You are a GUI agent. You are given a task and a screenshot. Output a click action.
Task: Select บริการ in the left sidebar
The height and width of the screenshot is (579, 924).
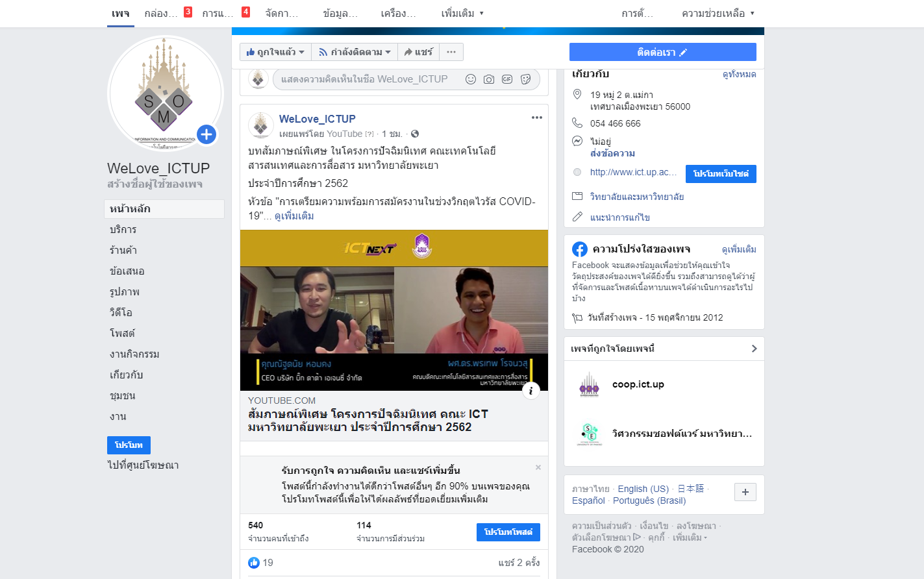pos(123,229)
